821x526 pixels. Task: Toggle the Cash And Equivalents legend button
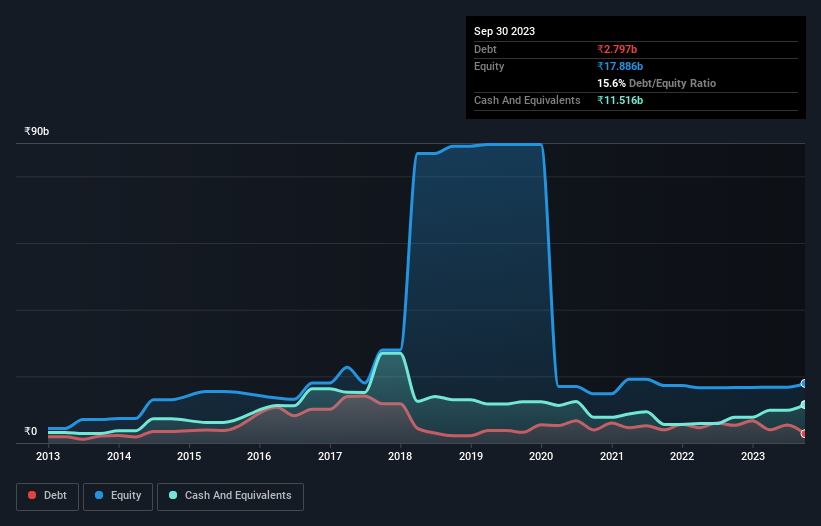pos(230,496)
